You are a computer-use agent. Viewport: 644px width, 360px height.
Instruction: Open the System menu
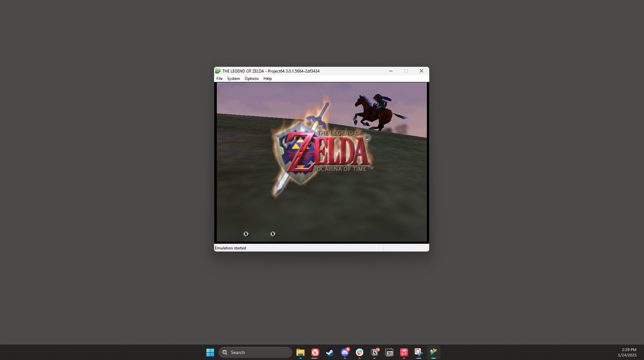click(x=234, y=79)
